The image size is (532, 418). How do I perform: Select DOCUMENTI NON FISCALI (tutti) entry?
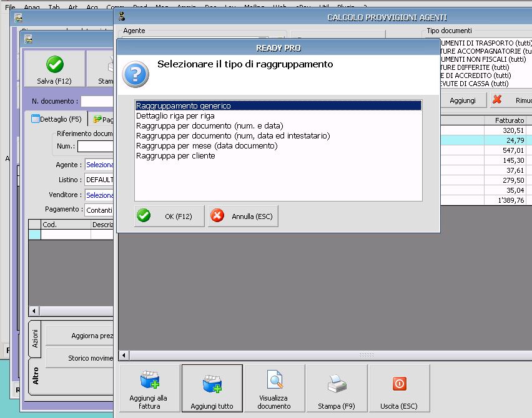(483, 59)
